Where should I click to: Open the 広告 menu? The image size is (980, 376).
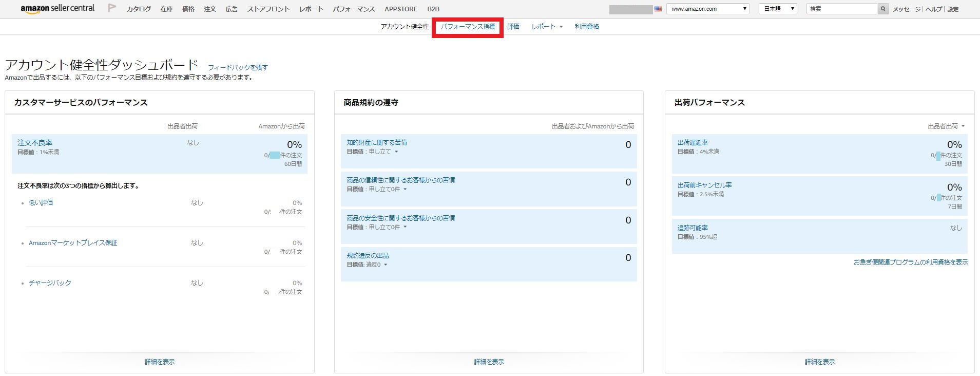point(232,9)
